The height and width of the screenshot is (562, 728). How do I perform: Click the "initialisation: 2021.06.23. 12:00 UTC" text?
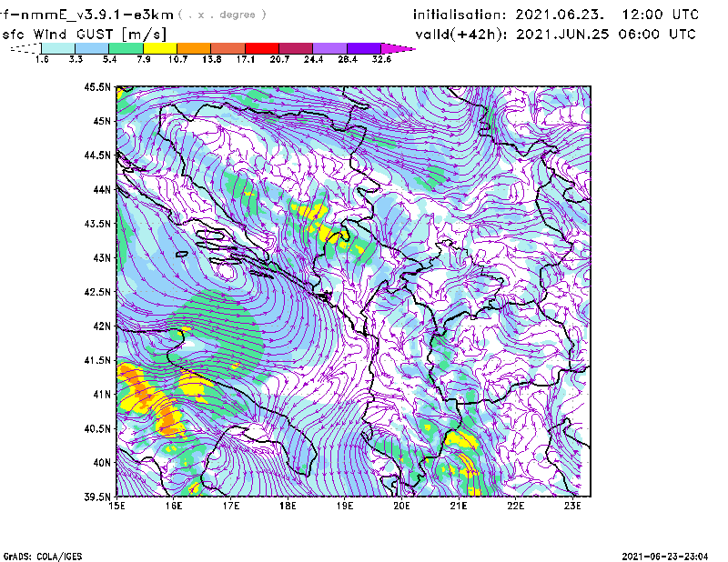(556, 15)
